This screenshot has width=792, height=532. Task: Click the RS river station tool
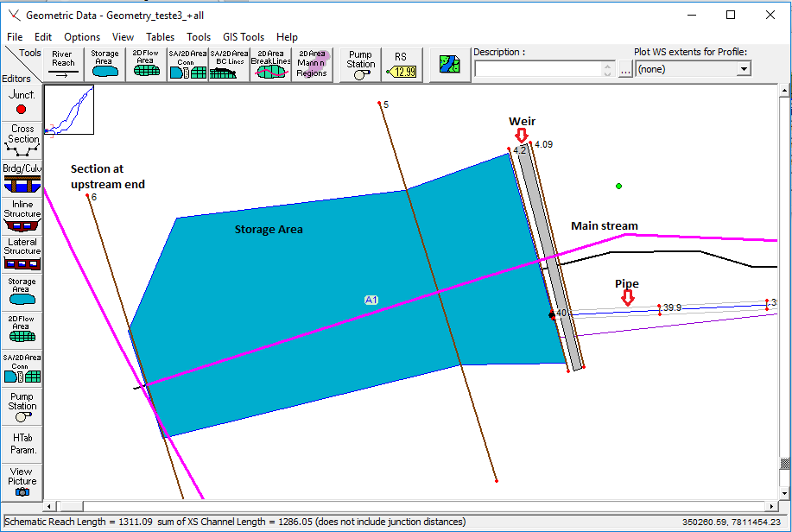pos(401,64)
